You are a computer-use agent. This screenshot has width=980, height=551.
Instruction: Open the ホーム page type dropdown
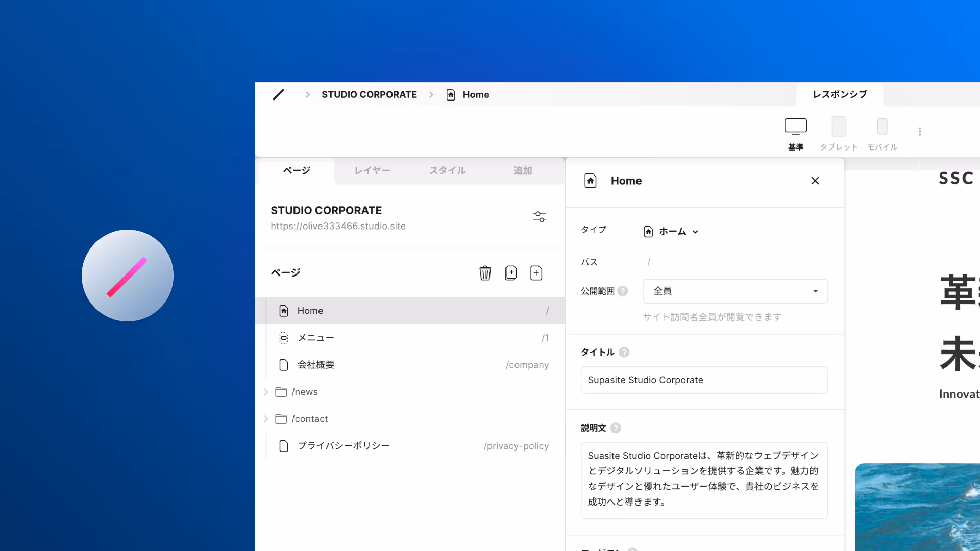click(672, 232)
